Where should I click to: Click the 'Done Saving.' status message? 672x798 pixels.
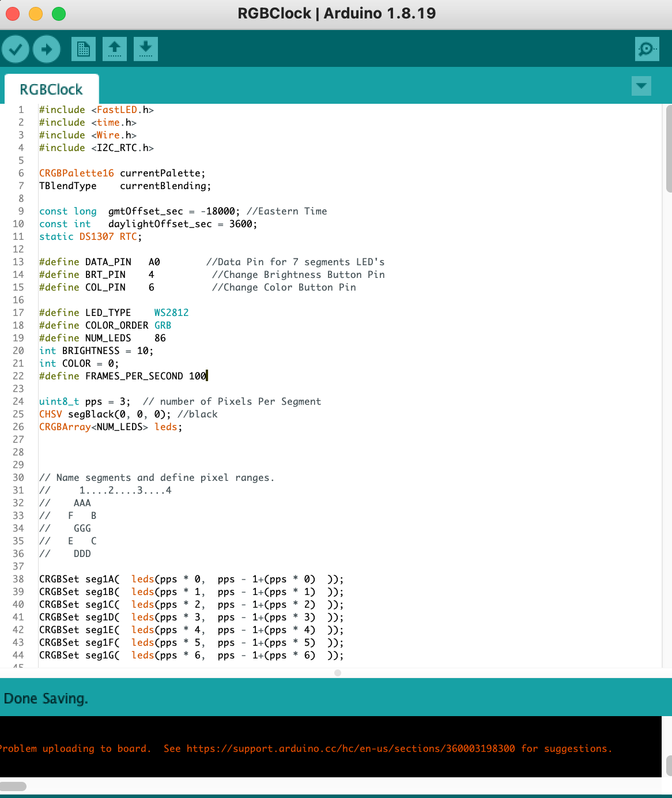pos(46,699)
